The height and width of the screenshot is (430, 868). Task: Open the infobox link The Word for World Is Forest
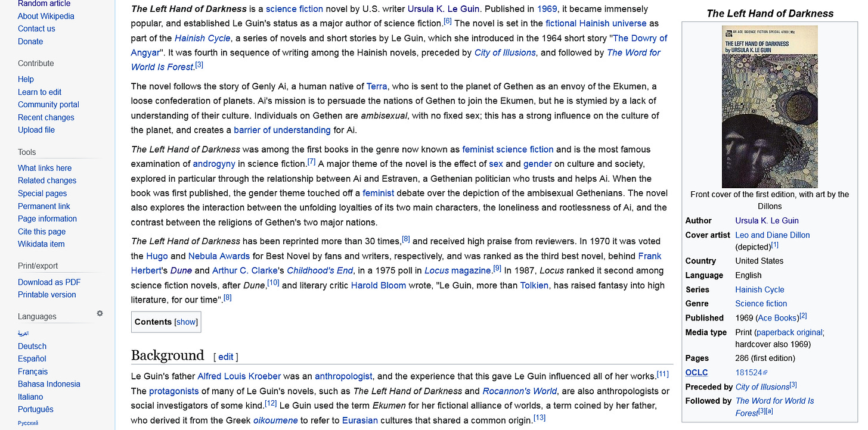coord(775,407)
